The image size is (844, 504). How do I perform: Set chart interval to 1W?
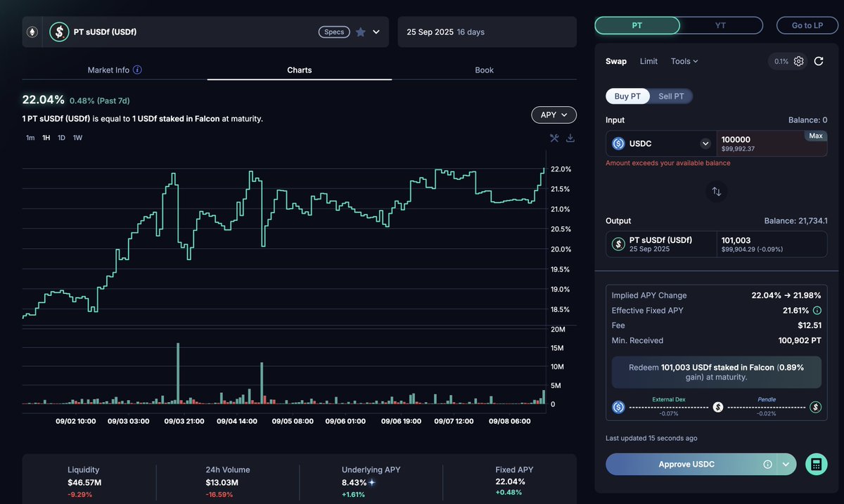(77, 138)
